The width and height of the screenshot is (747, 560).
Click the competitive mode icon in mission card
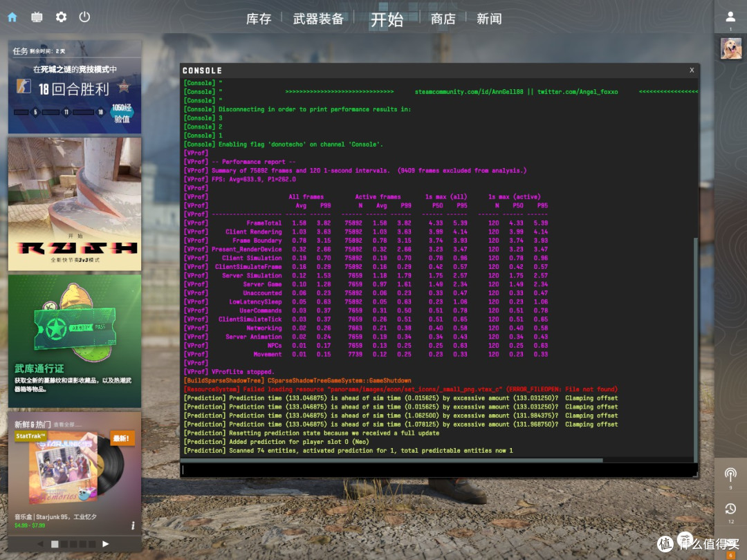[x=24, y=86]
